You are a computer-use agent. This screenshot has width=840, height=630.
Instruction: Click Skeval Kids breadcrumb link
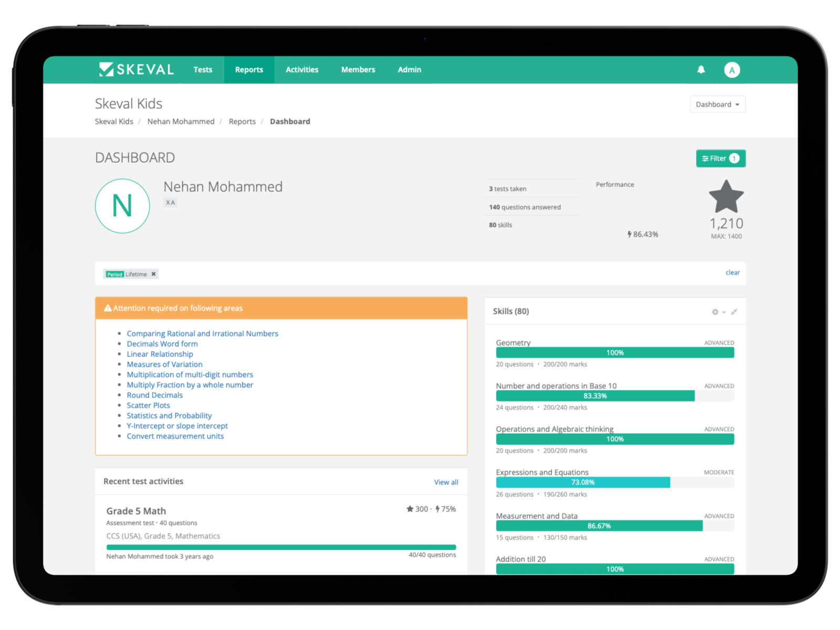[114, 121]
